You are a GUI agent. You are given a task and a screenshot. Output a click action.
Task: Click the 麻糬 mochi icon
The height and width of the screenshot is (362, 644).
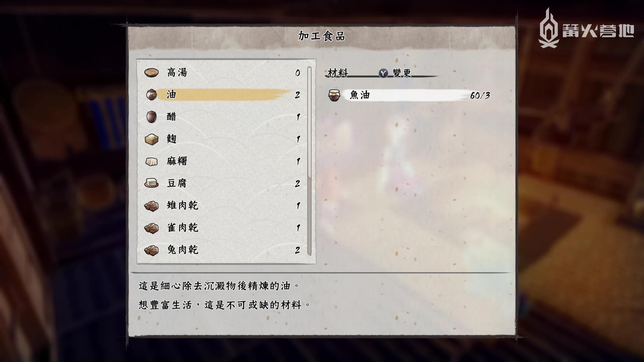151,161
